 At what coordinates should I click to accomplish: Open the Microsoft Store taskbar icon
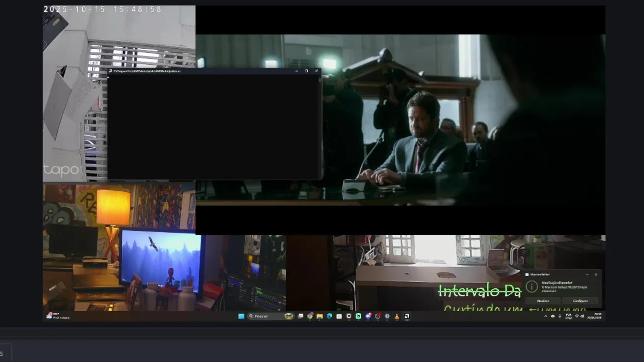pyautogui.click(x=339, y=316)
